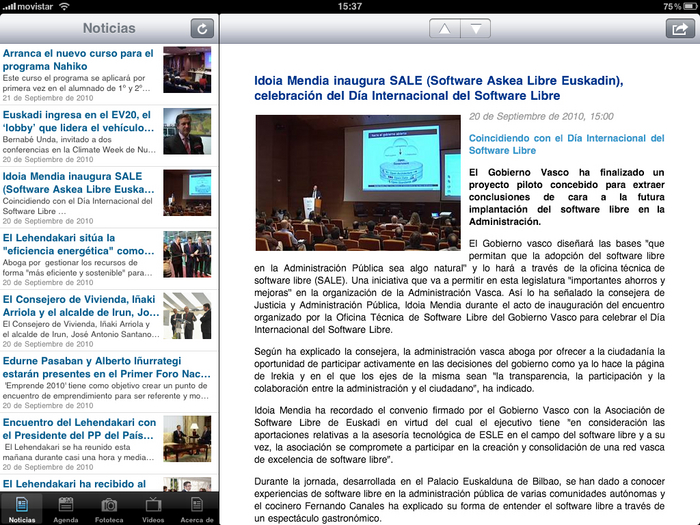The width and height of the screenshot is (700, 525).
Task: Go to previous article with up arrow
Action: click(445, 29)
